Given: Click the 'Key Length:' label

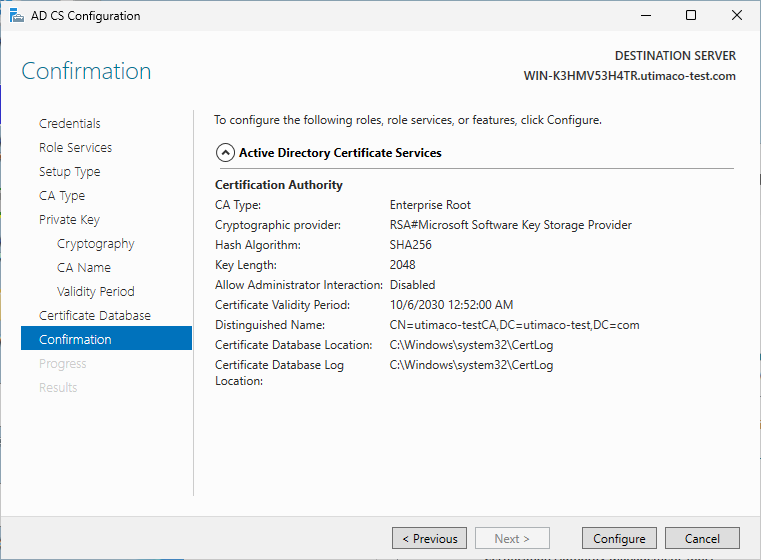Looking at the screenshot, I should tap(246, 265).
